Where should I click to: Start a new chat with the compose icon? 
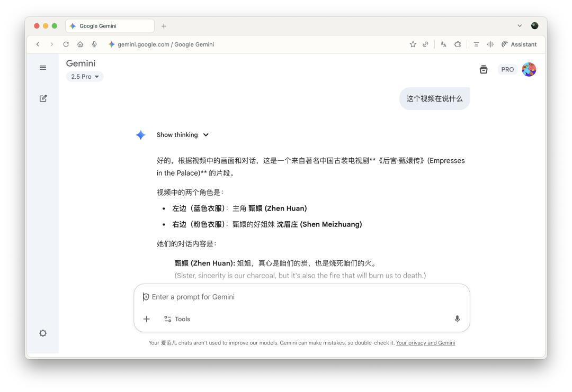pyautogui.click(x=43, y=98)
